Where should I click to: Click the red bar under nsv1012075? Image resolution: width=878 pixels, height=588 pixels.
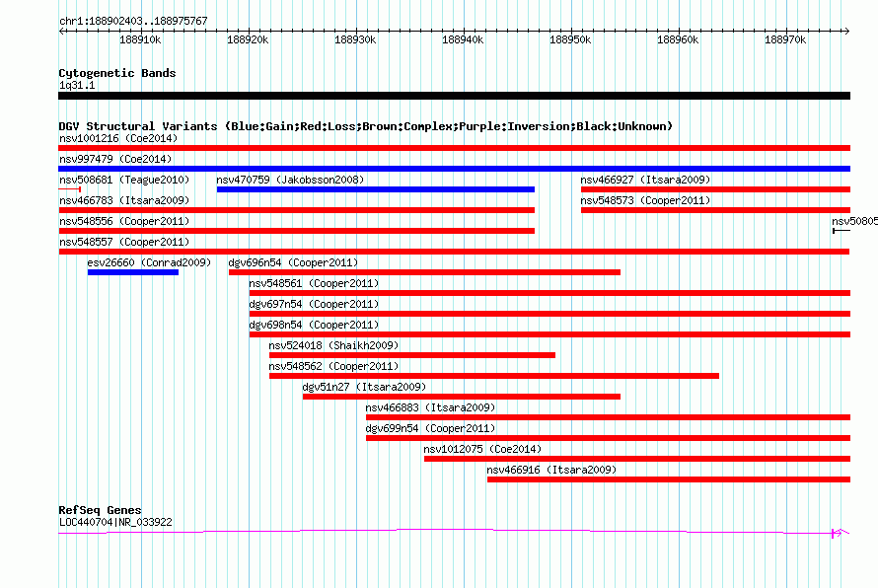637,459
